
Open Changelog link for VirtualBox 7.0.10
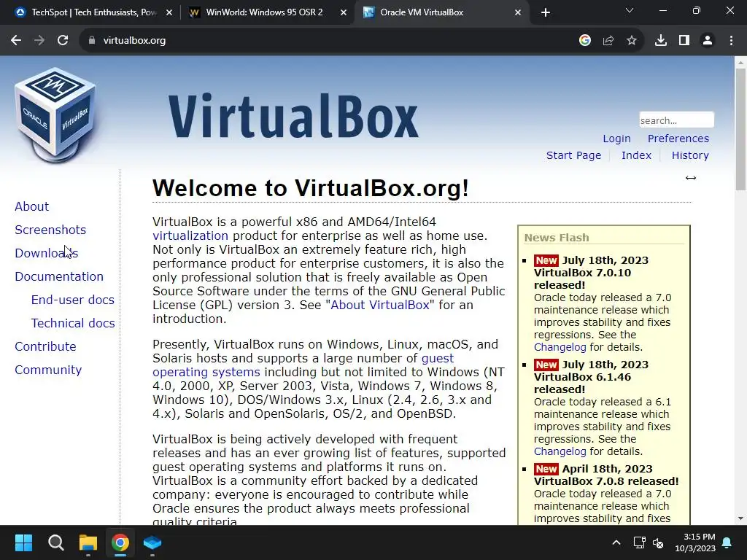pos(560,347)
